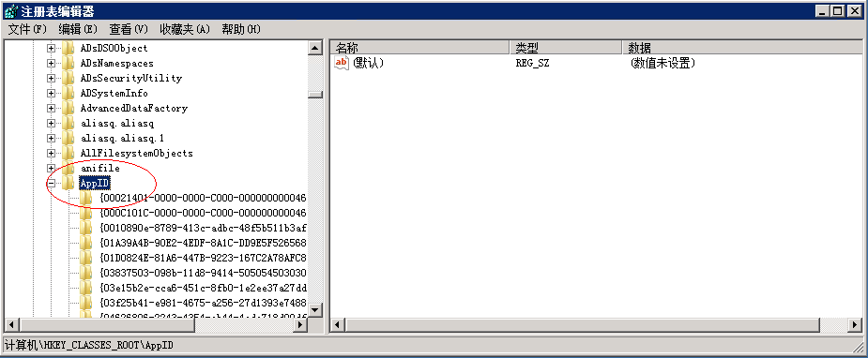The width and height of the screenshot is (868, 358).
Task: Select the ADsDSOObject folder icon
Action: tap(69, 48)
